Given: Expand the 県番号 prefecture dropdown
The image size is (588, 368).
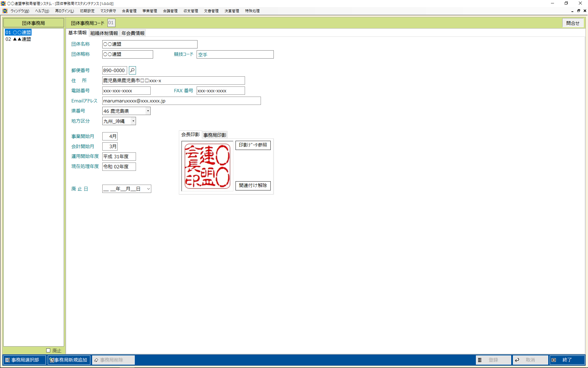Looking at the screenshot, I should click(148, 111).
